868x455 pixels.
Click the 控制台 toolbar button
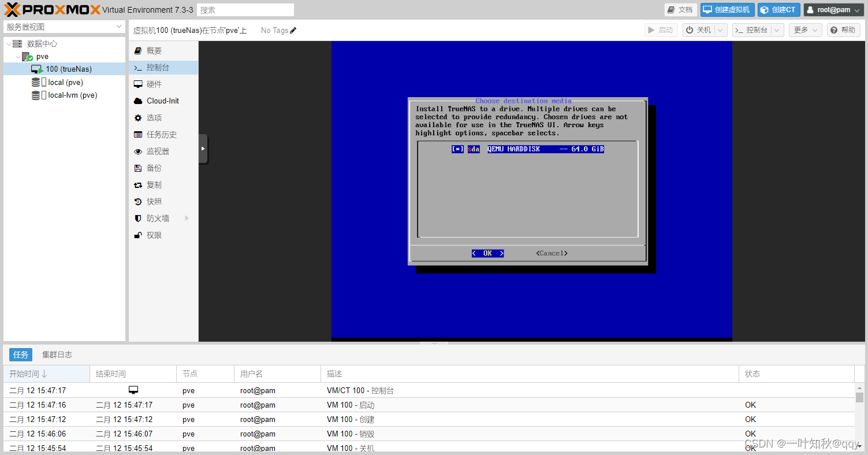(x=751, y=30)
